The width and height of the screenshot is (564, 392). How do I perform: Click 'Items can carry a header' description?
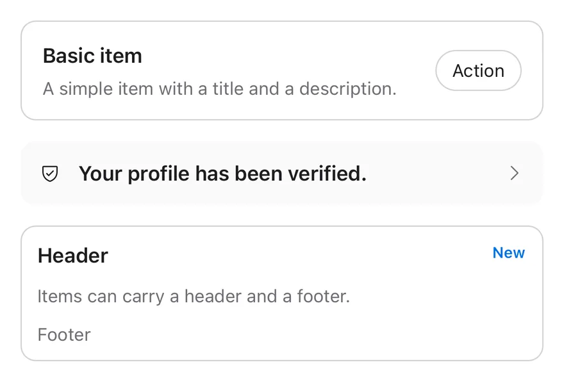click(194, 297)
